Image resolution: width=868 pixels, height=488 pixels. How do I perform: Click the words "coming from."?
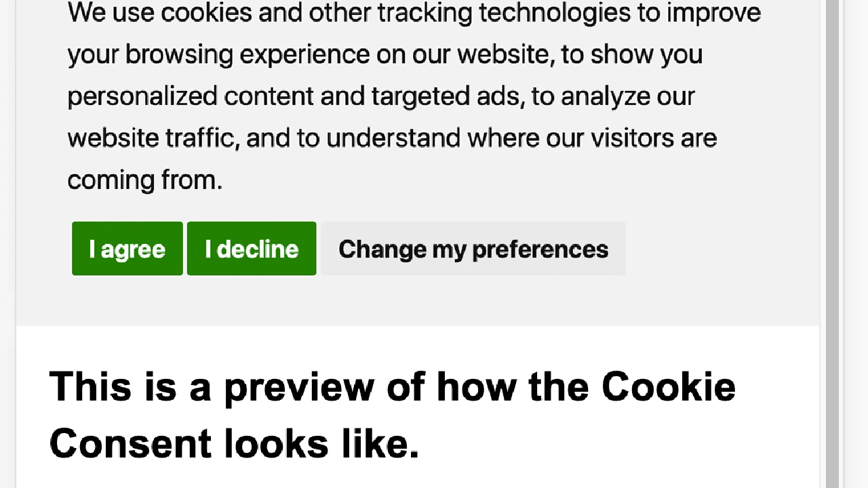(x=144, y=180)
